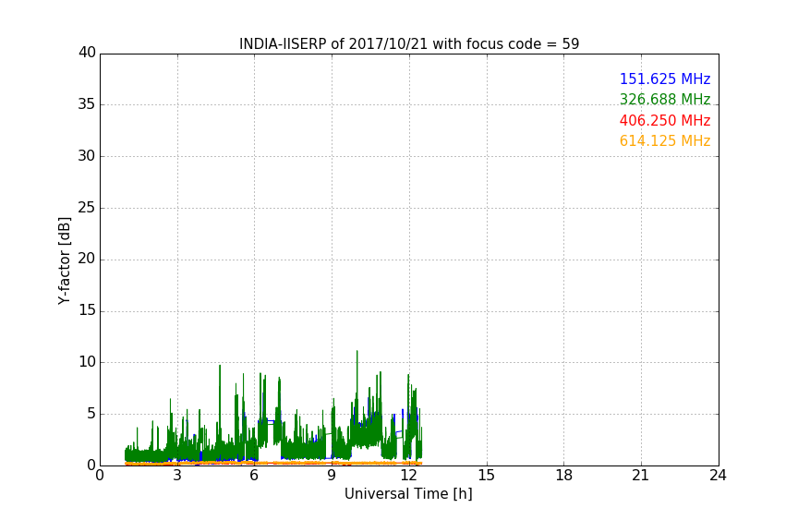Click the y-axis tick value 30
This screenshot has height=532, width=798.
click(87, 156)
